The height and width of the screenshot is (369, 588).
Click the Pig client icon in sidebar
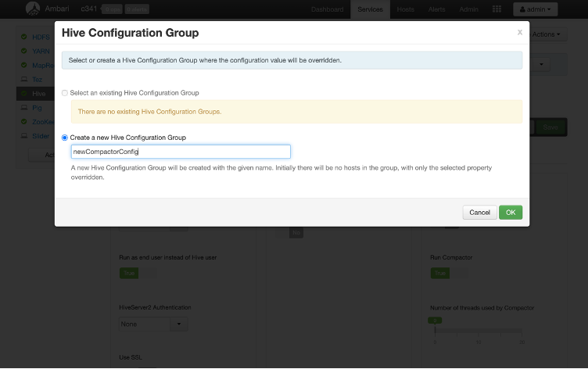coord(24,107)
